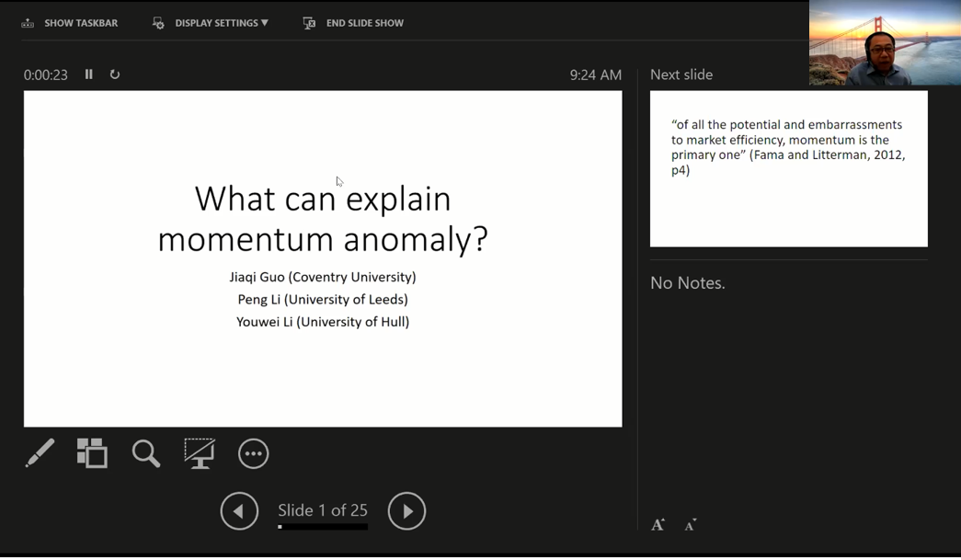Click the next slide preview thumbnail
This screenshot has height=560, width=961.
pos(788,168)
